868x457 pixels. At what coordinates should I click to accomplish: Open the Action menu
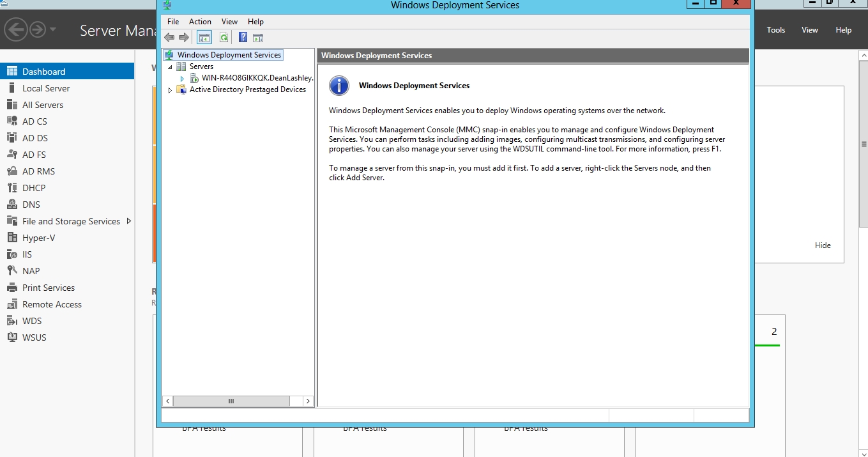(200, 22)
